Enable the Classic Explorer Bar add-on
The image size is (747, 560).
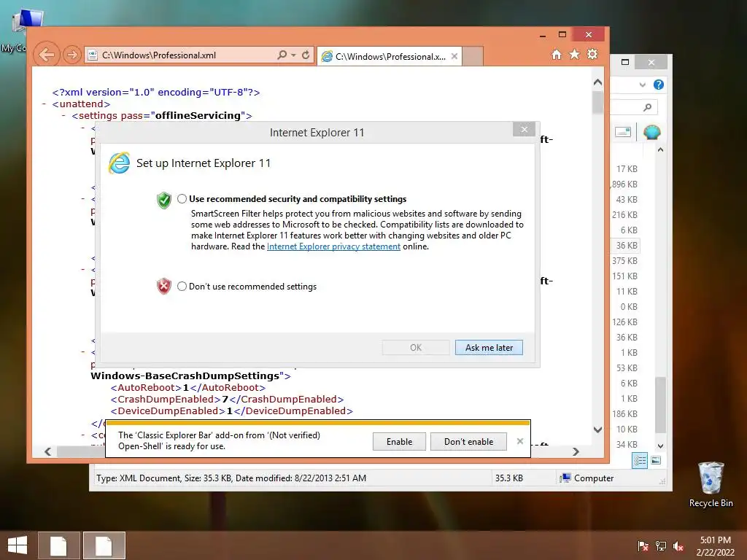tap(399, 442)
